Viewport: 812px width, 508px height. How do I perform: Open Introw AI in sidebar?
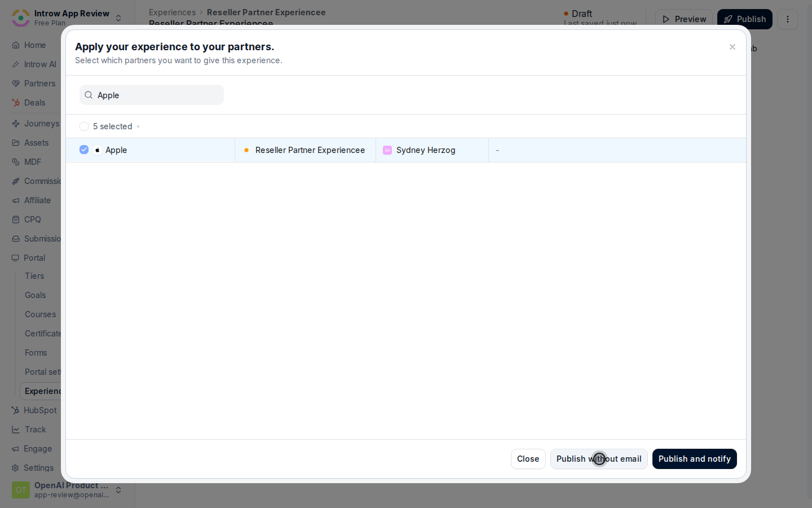[40, 64]
